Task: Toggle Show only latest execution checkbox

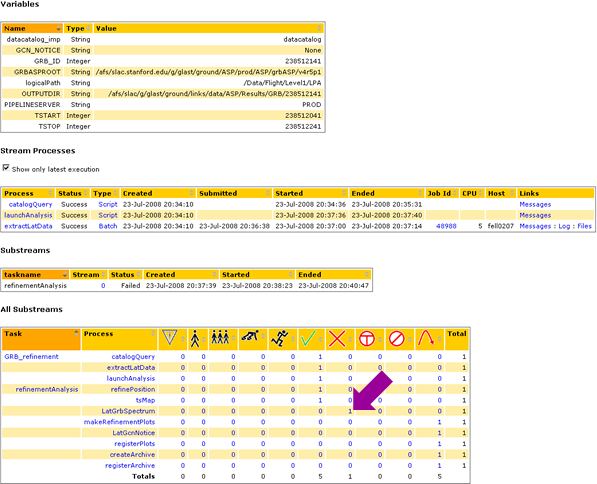Action: 6,168
